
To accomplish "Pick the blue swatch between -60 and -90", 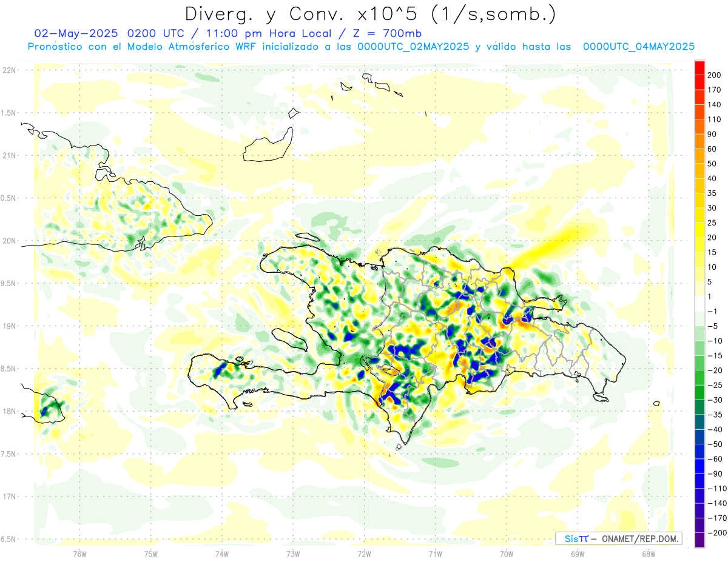I will coord(699,467).
